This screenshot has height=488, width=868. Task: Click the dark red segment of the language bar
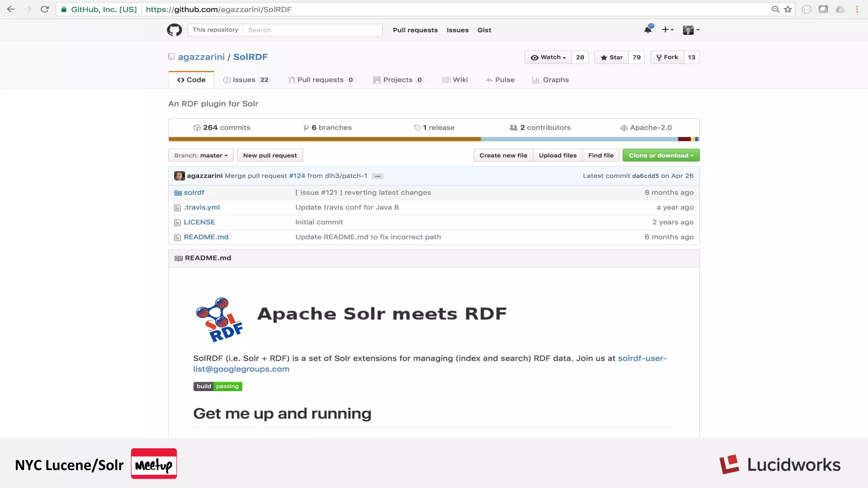pos(684,139)
